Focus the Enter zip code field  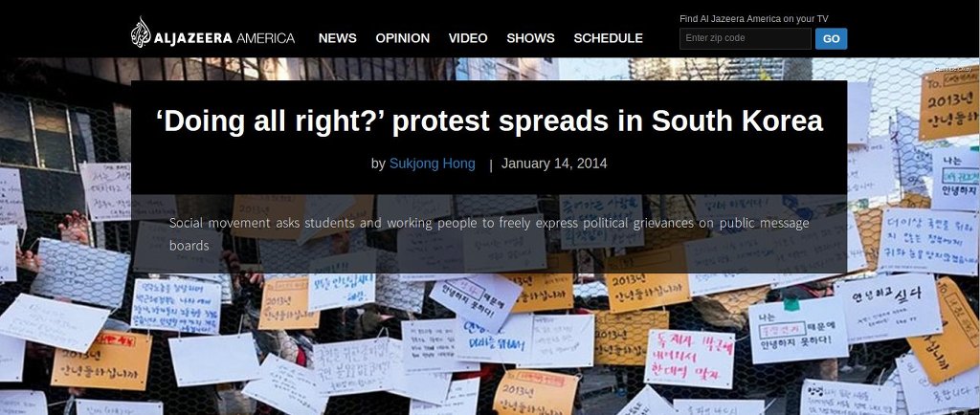tap(745, 38)
